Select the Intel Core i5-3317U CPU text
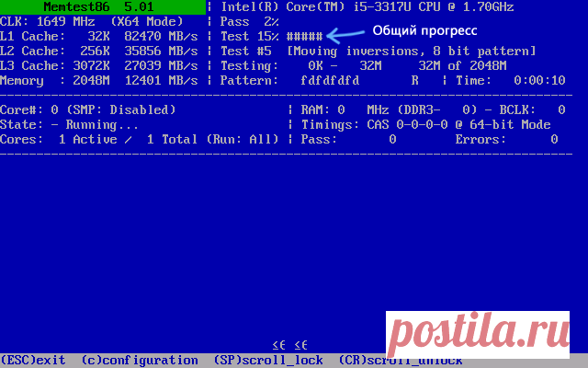The image size is (588, 368). pyautogui.click(x=367, y=7)
